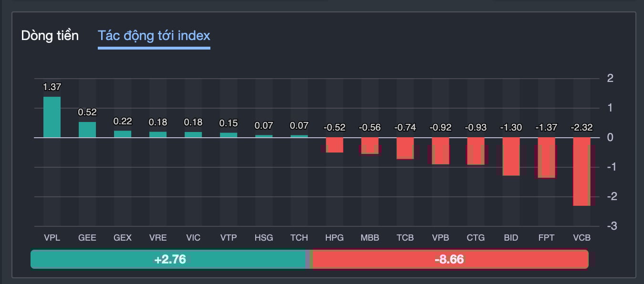Image resolution: width=644 pixels, height=284 pixels.
Task: Click the HPG ticker label
Action: coord(334,237)
